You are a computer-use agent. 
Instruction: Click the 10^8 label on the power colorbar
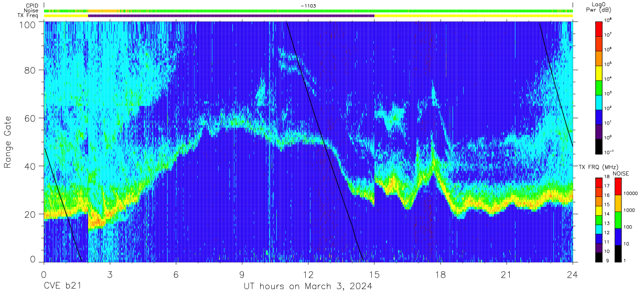click(x=608, y=20)
